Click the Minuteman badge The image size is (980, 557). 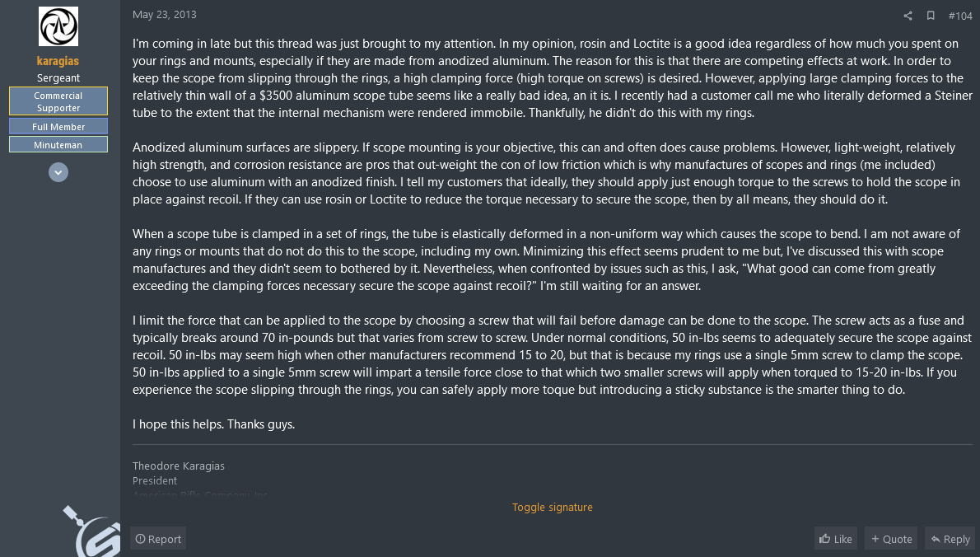coord(58,144)
